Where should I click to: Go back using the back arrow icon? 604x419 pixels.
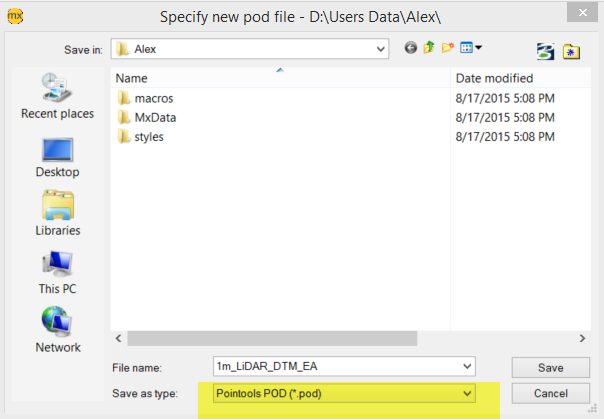point(411,48)
